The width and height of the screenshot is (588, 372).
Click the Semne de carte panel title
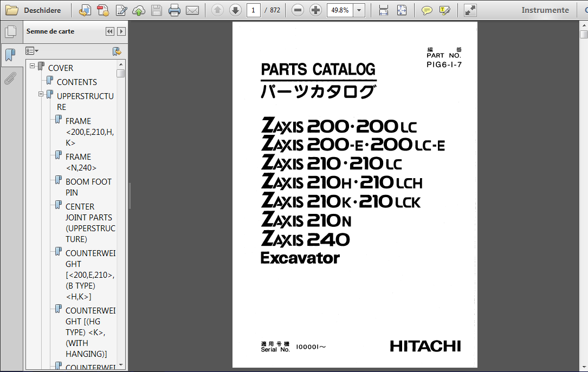click(50, 31)
